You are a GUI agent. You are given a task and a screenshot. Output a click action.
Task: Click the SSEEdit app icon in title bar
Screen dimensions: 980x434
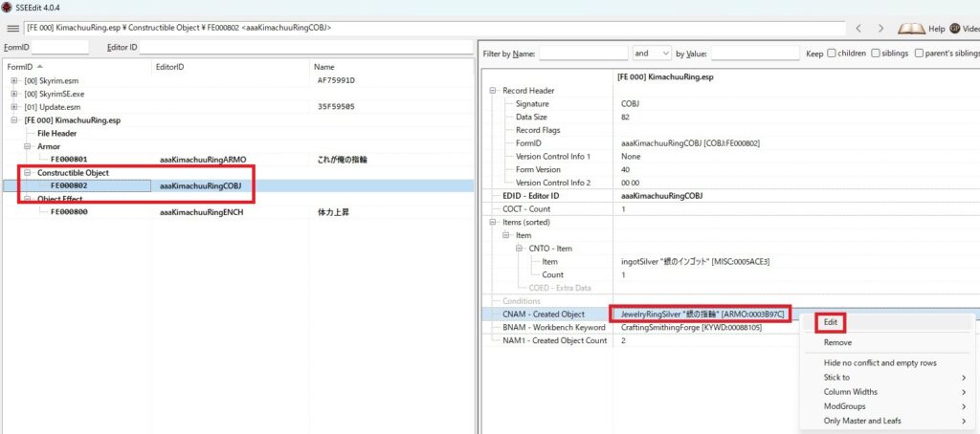9,8
